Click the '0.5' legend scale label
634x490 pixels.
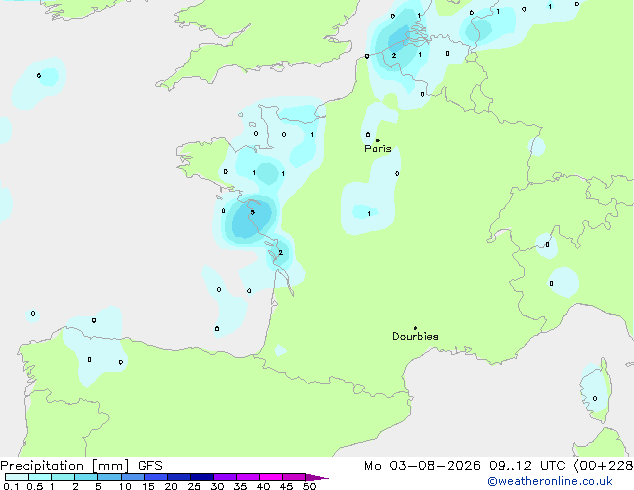click(x=34, y=486)
